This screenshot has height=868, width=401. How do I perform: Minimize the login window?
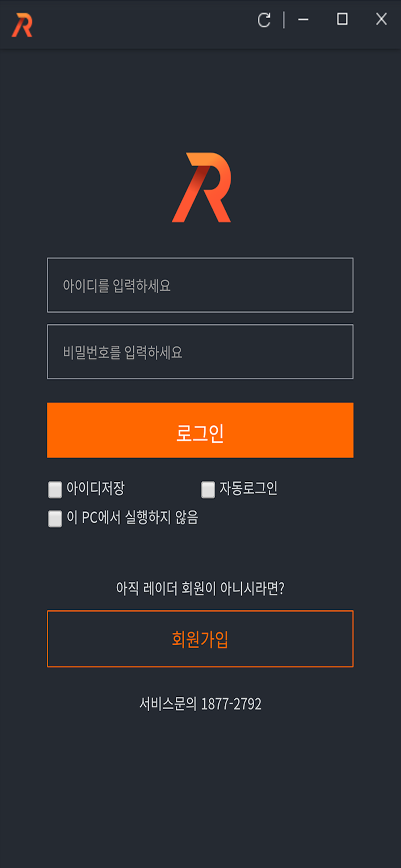point(303,20)
